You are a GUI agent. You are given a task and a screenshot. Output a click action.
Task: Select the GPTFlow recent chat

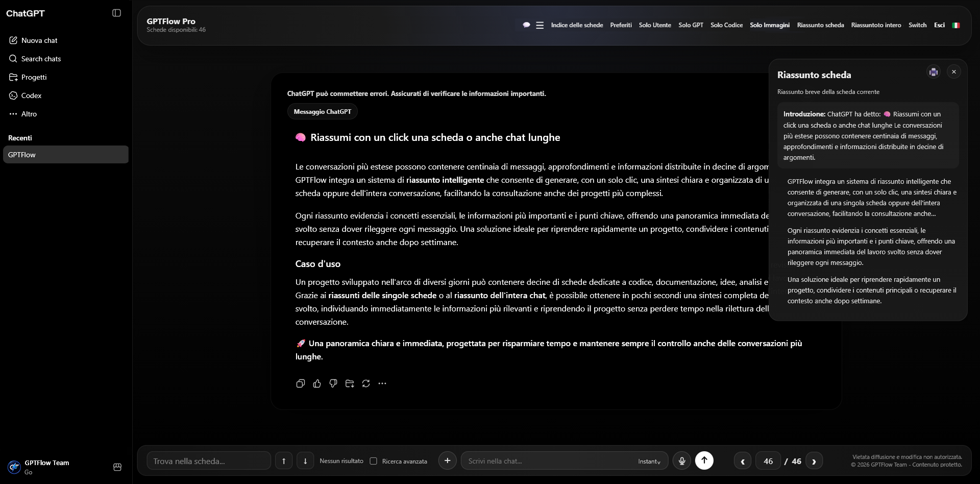(66, 155)
